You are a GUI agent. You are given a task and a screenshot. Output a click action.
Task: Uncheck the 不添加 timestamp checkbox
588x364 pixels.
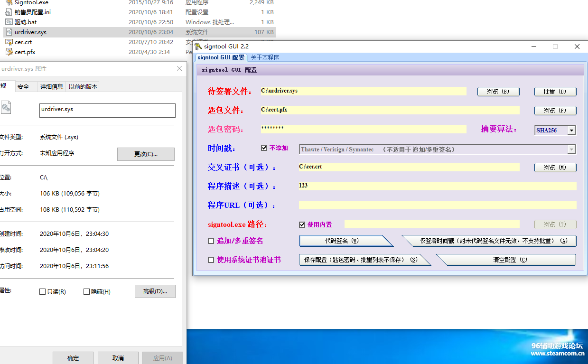(264, 148)
